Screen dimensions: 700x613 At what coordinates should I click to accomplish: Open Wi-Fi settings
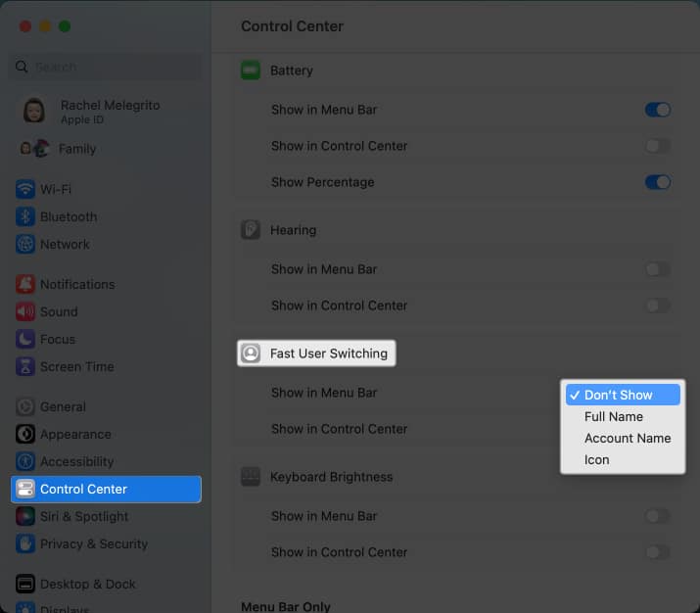106,189
